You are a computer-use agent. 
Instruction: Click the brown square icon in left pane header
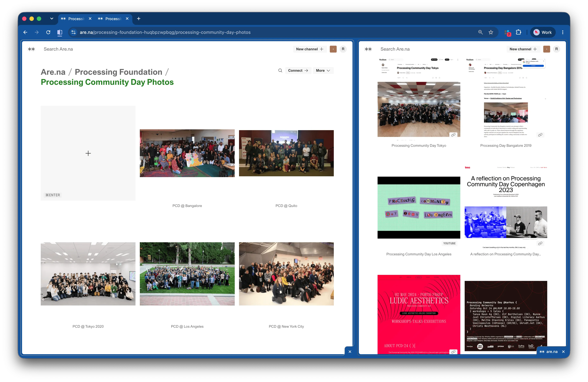[333, 49]
